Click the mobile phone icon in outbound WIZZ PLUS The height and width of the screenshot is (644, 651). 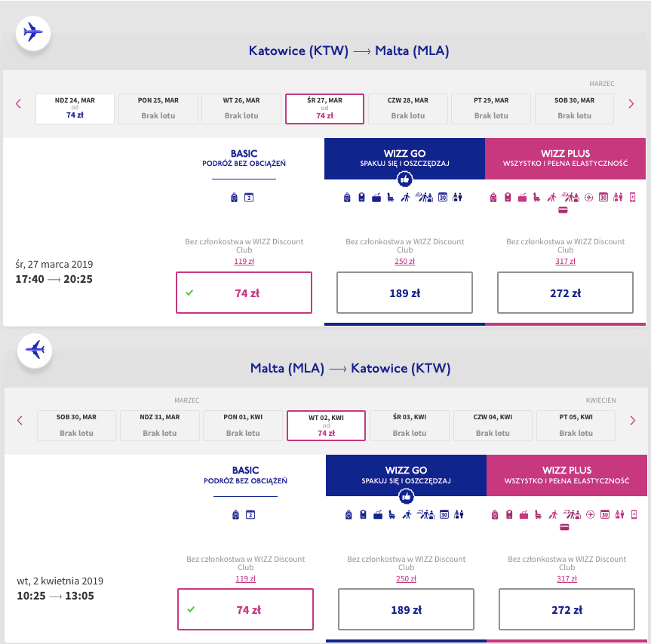pyautogui.click(x=633, y=197)
